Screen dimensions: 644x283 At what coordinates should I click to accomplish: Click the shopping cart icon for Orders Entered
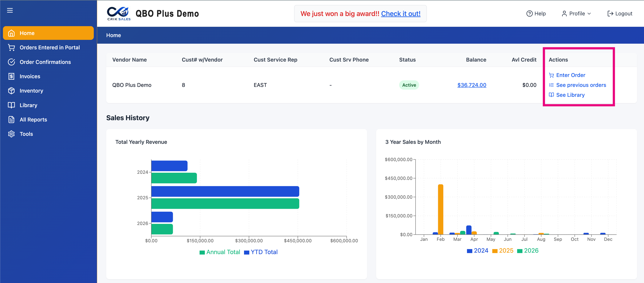click(x=11, y=47)
